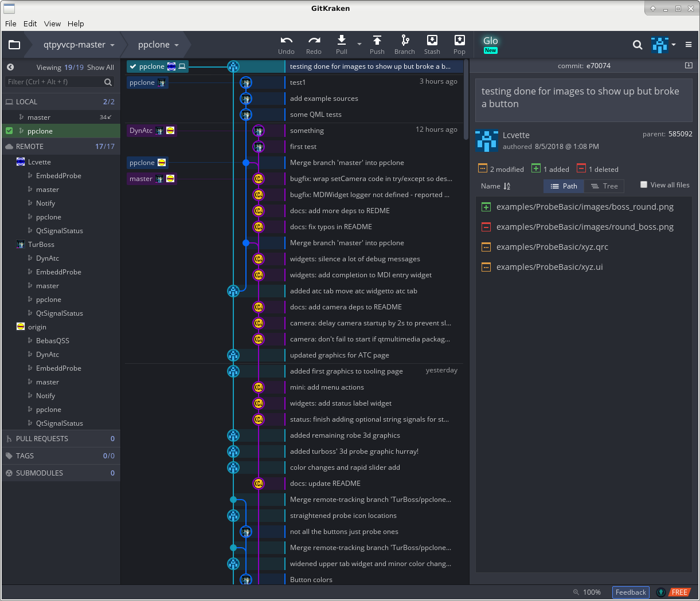Click the Redo toolbar icon
This screenshot has width=700, height=601.
[x=314, y=40]
